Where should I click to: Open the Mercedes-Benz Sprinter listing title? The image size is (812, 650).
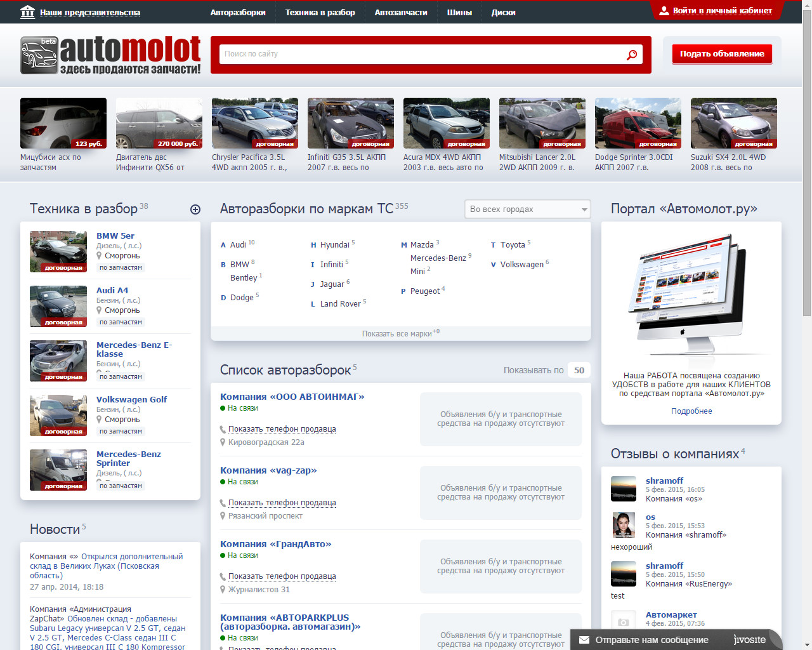[129, 459]
